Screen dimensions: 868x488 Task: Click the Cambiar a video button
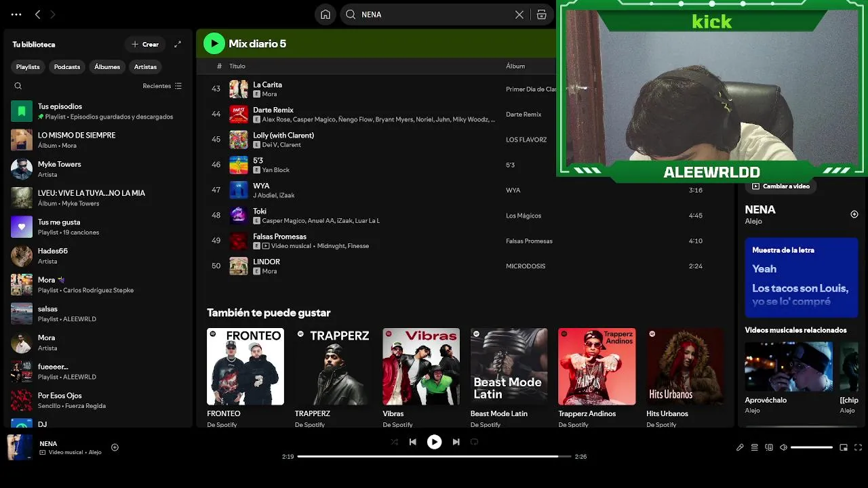pyautogui.click(x=781, y=186)
